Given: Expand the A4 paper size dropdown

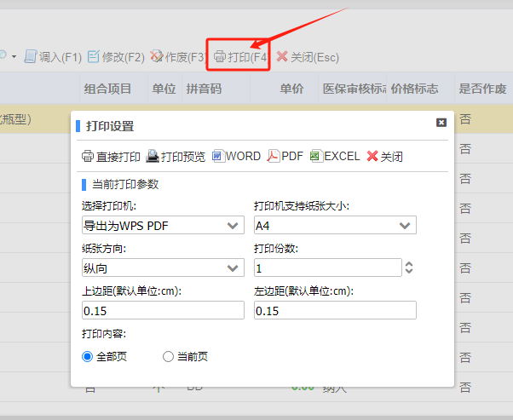Looking at the screenshot, I should [336, 225].
